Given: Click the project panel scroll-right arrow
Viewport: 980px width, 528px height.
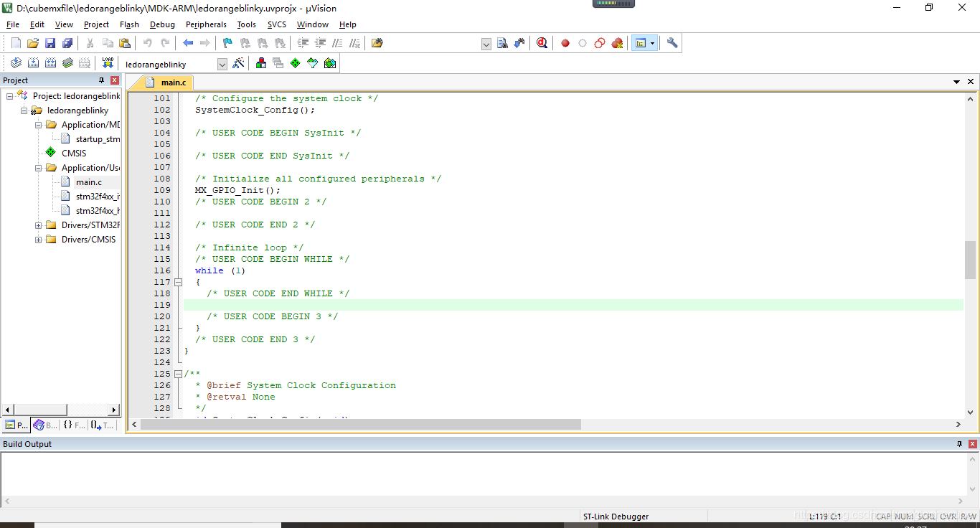Looking at the screenshot, I should tap(113, 410).
